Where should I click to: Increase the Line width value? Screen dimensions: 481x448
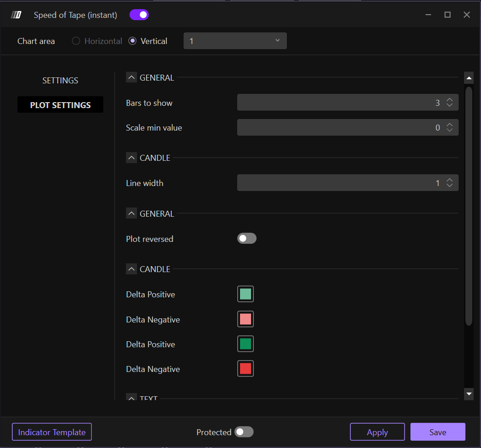point(450,180)
